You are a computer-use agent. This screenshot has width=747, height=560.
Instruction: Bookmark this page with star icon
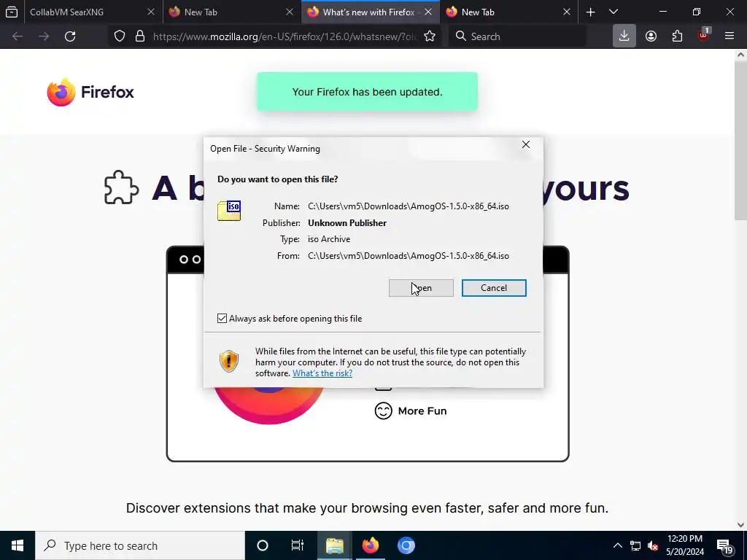tap(430, 36)
